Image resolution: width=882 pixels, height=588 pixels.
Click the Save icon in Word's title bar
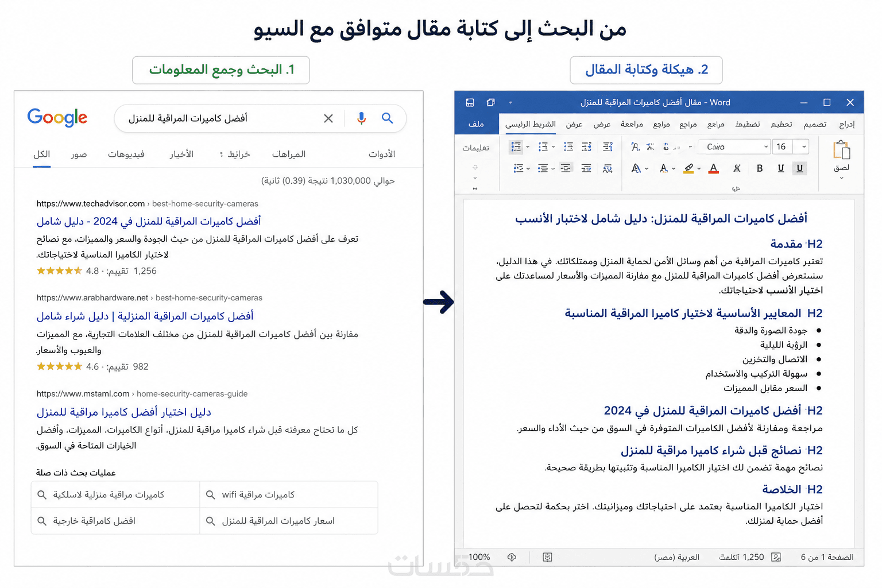pos(470,103)
